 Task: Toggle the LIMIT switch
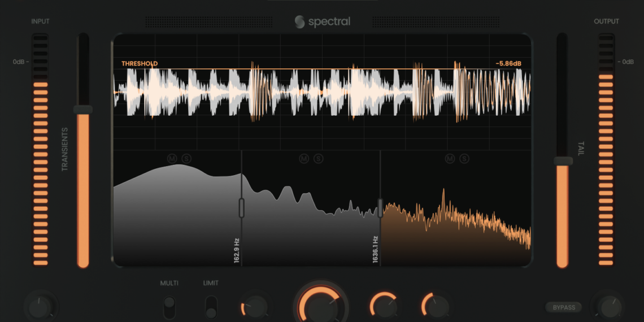(211, 307)
